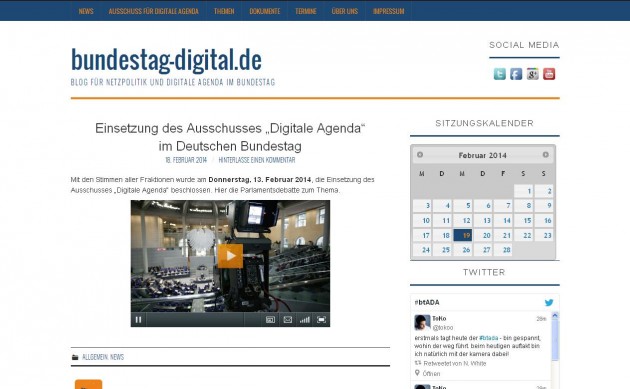
Task: Pause the video with the player pause icon
Action: pyautogui.click(x=138, y=320)
